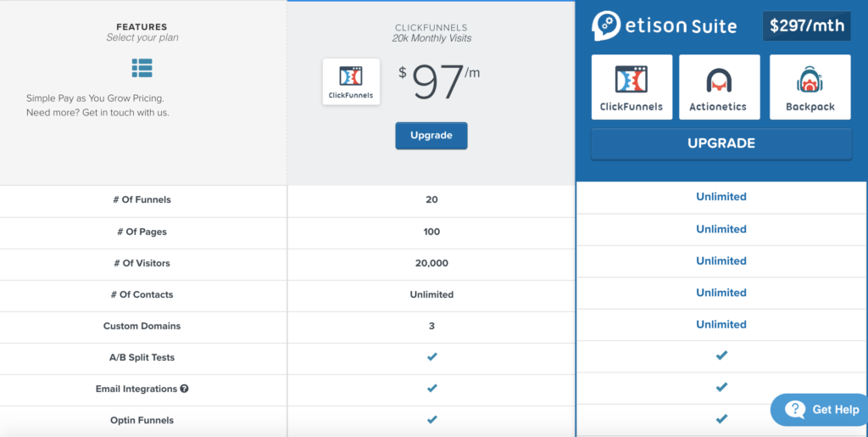The height and width of the screenshot is (437, 868).
Task: Click the '# Of Pages' feature label
Action: 142,232
